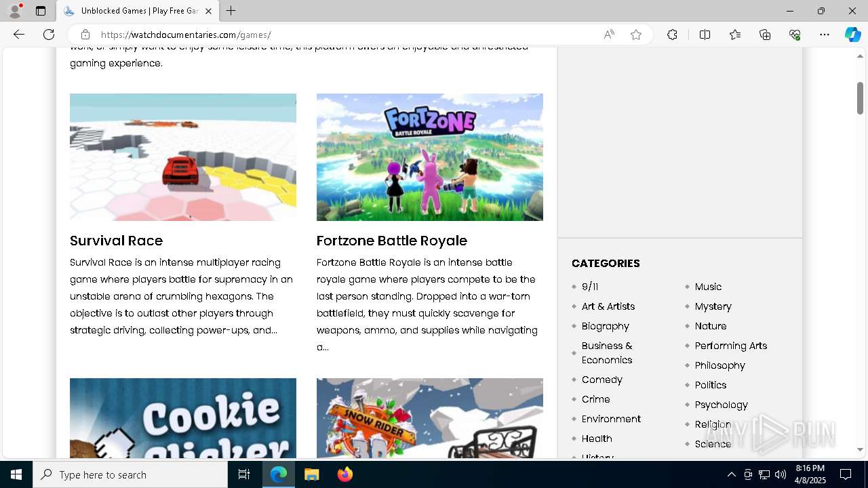Open Cookie Clicker game image
Viewport: 868px width, 488px height.
(183, 418)
